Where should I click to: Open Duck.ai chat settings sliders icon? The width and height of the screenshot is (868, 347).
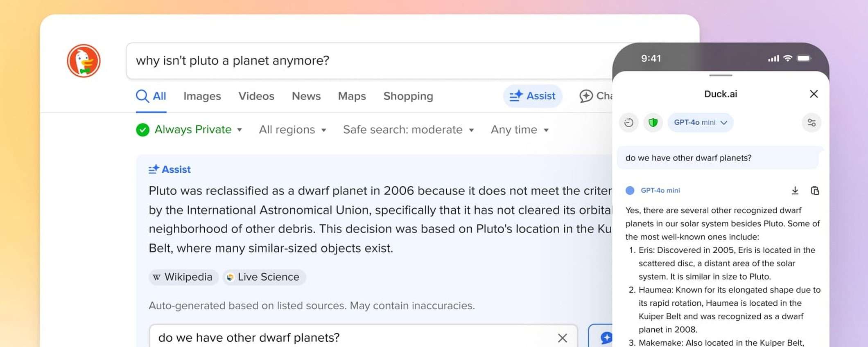(x=811, y=122)
